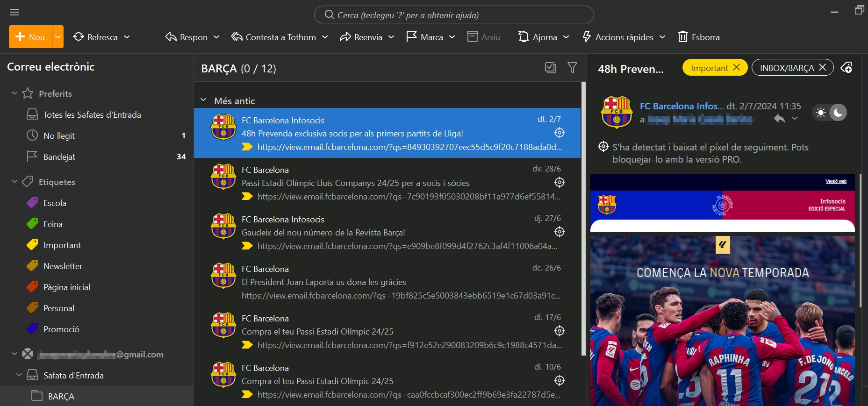This screenshot has width=868, height=406.
Task: Remove the Important tag from message
Action: [x=737, y=67]
